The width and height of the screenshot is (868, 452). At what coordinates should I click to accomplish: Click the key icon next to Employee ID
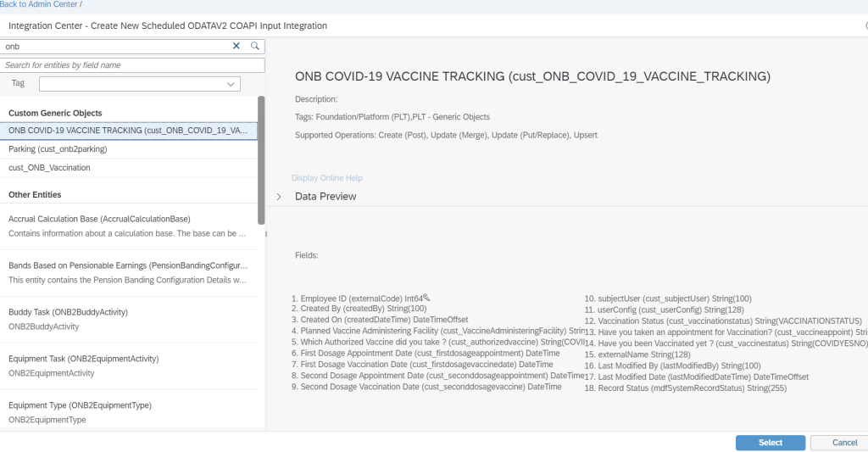pos(426,298)
